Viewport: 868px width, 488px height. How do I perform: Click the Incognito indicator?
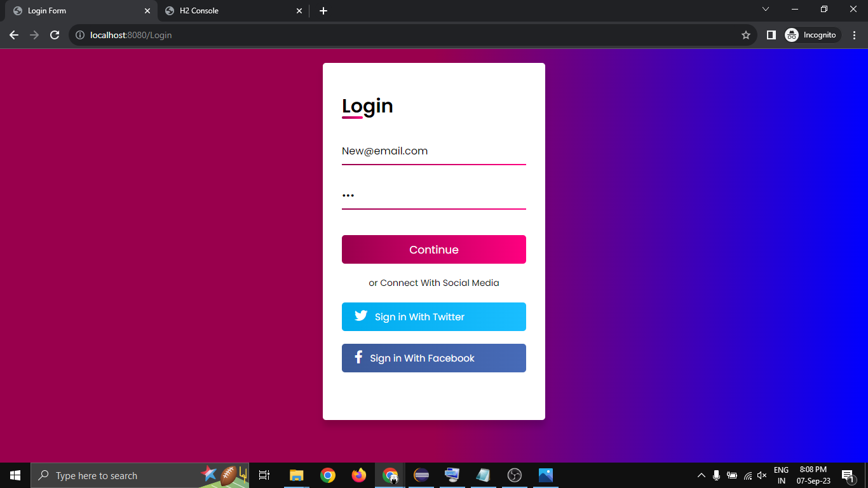point(813,35)
